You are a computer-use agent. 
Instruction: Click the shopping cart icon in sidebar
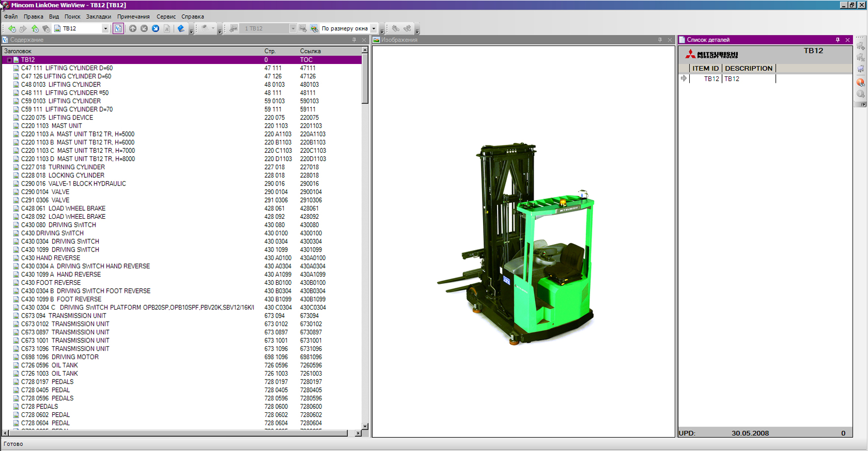pyautogui.click(x=861, y=69)
